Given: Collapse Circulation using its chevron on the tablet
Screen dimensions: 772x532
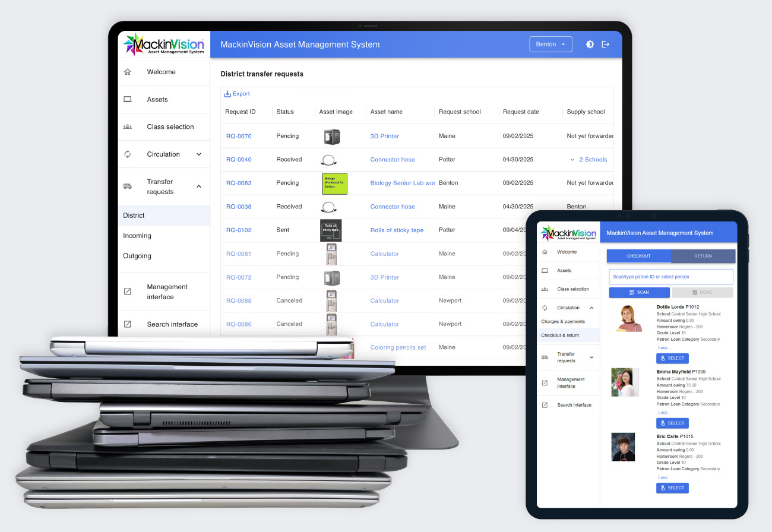Looking at the screenshot, I should [591, 308].
